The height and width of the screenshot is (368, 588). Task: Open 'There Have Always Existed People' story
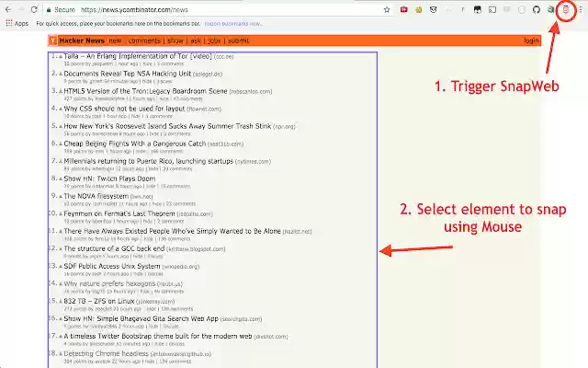click(x=172, y=231)
